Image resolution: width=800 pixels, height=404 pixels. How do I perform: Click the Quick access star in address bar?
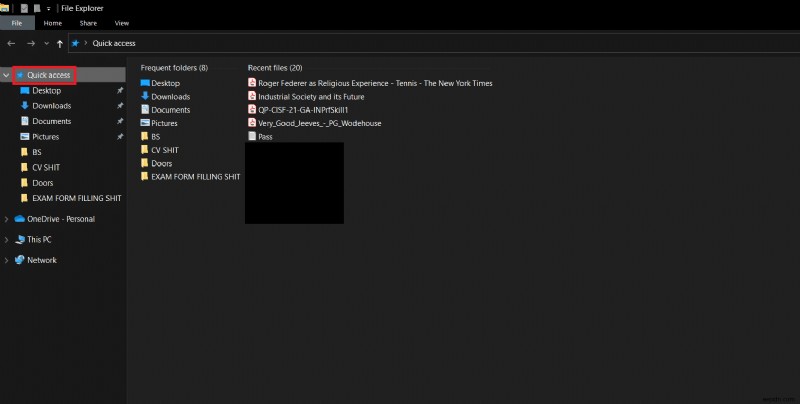pos(75,43)
